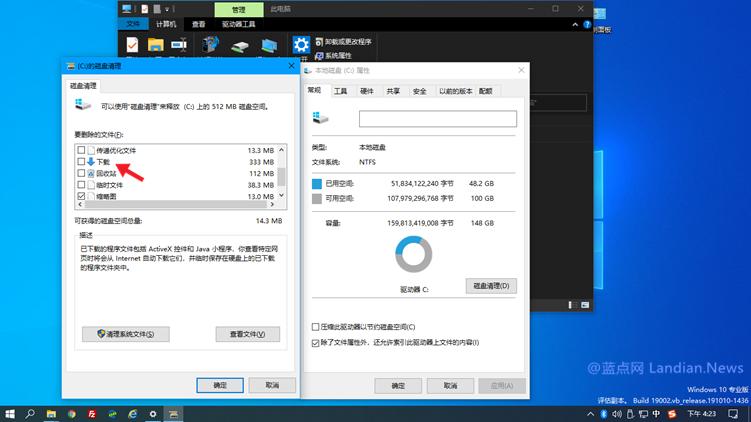This screenshot has width=751, height=422.
Task: Click the Open folder icon in ribbon
Action: click(x=155, y=45)
